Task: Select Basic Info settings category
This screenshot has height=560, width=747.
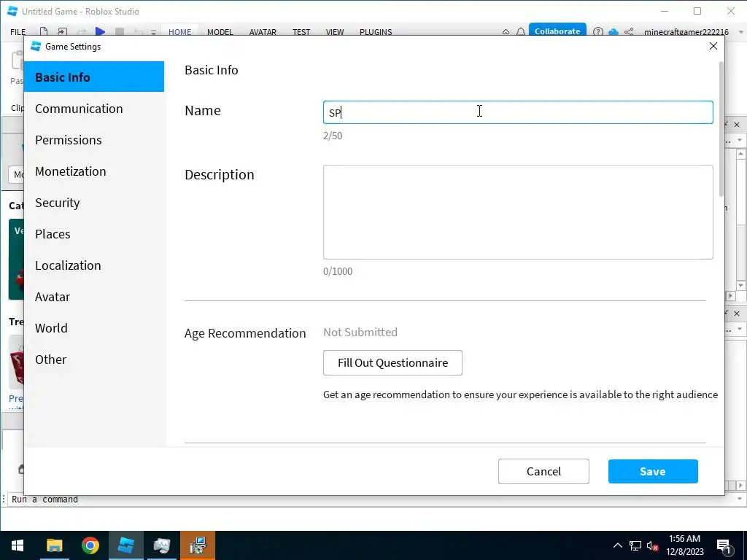Action: [x=94, y=77]
